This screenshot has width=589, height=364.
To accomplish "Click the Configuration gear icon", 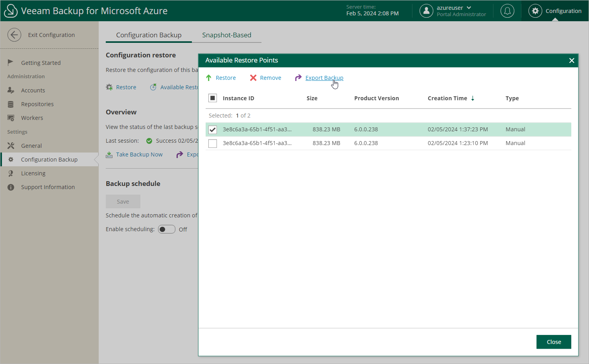I will click(x=535, y=11).
